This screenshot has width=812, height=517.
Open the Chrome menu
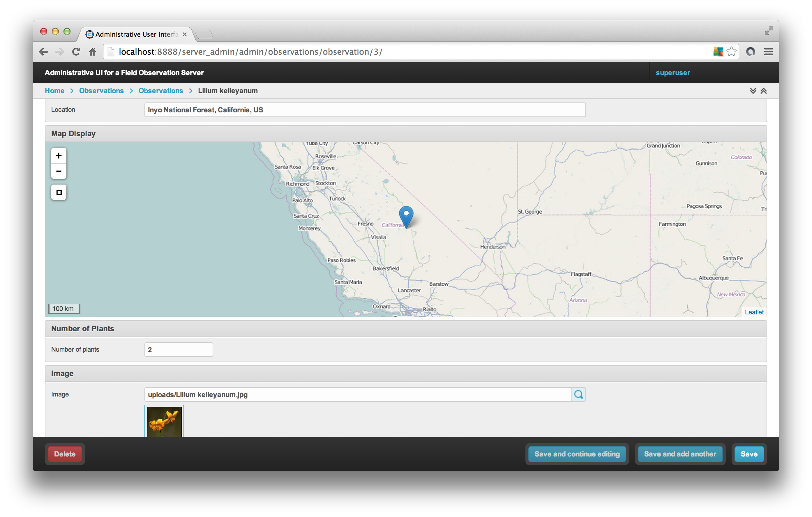(769, 51)
